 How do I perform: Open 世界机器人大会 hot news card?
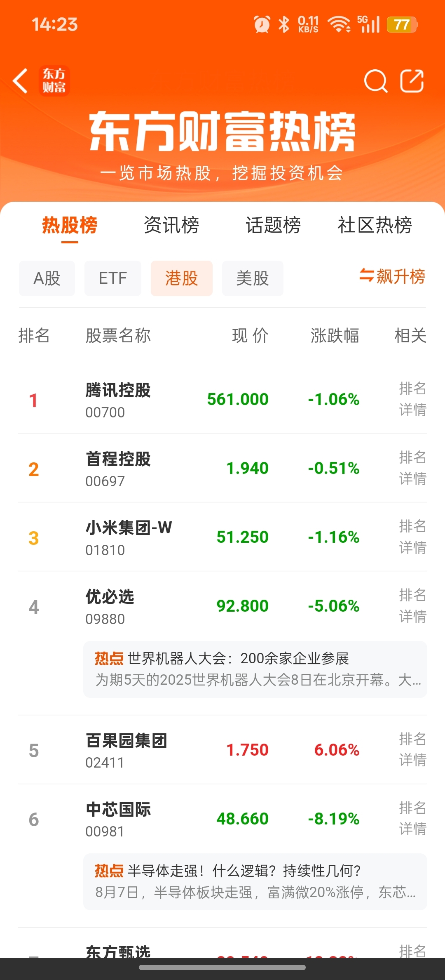click(x=255, y=669)
